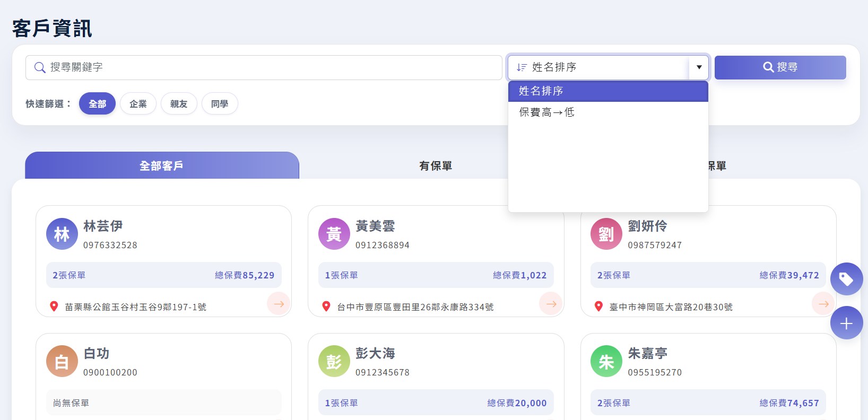Select the 同學 quick filter
This screenshot has height=420, width=868.
[220, 104]
